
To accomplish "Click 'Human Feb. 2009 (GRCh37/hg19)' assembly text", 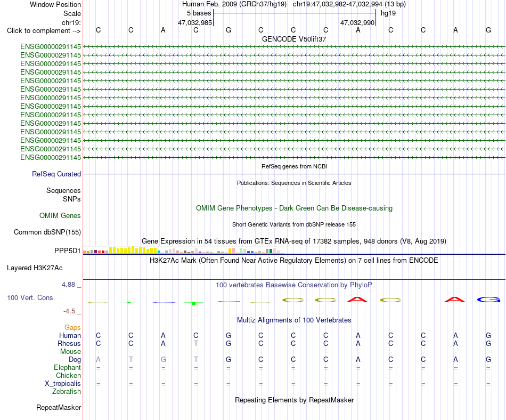I will point(234,4).
